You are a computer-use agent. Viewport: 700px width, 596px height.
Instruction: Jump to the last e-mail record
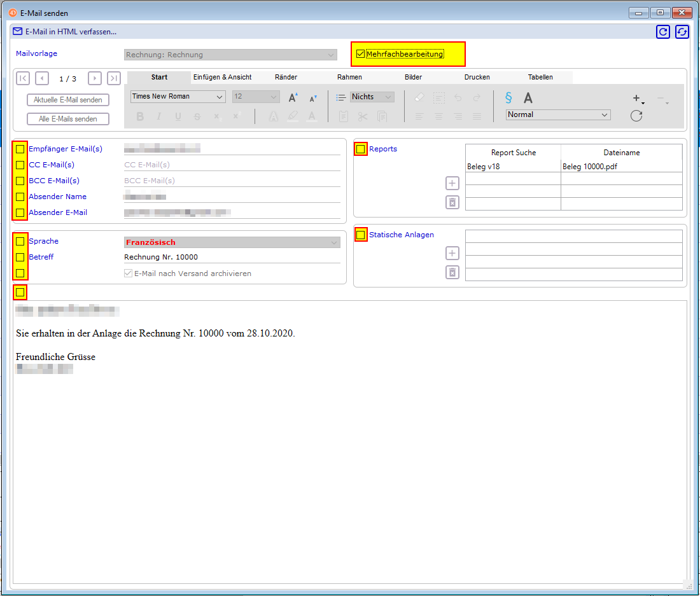tap(114, 78)
